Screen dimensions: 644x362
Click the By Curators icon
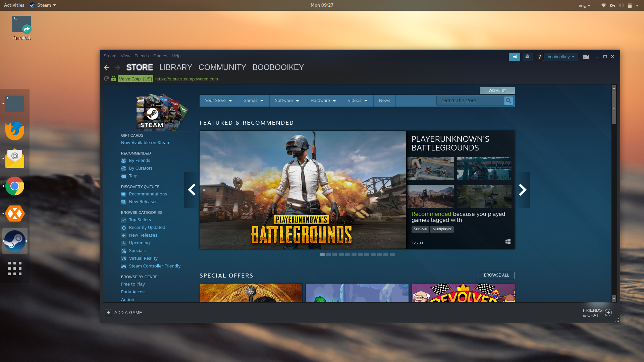point(124,168)
